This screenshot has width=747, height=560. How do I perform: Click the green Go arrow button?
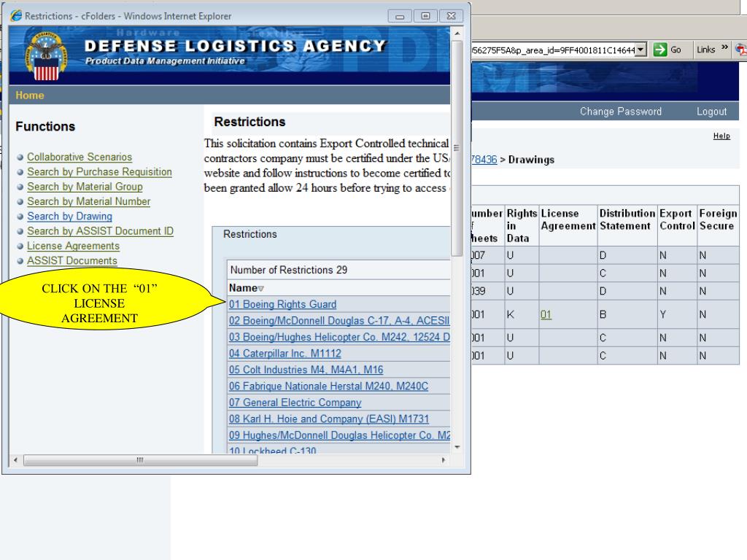(659, 50)
